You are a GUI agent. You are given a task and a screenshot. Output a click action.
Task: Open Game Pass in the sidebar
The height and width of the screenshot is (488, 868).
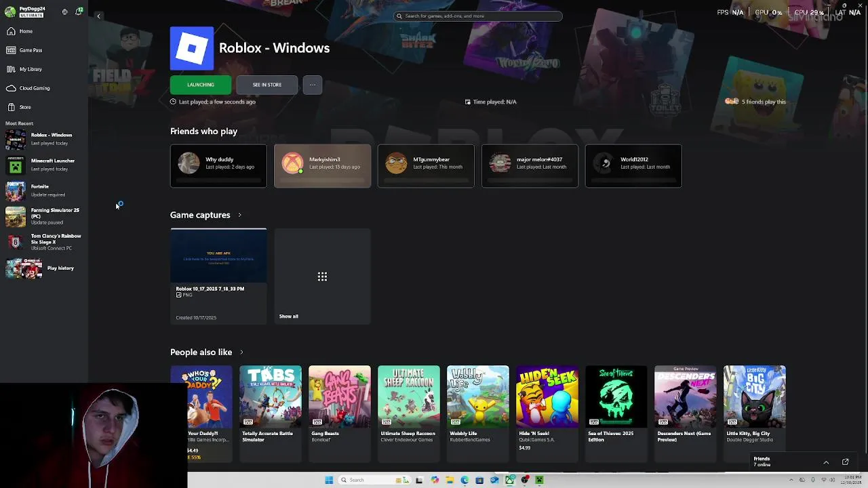(24, 50)
